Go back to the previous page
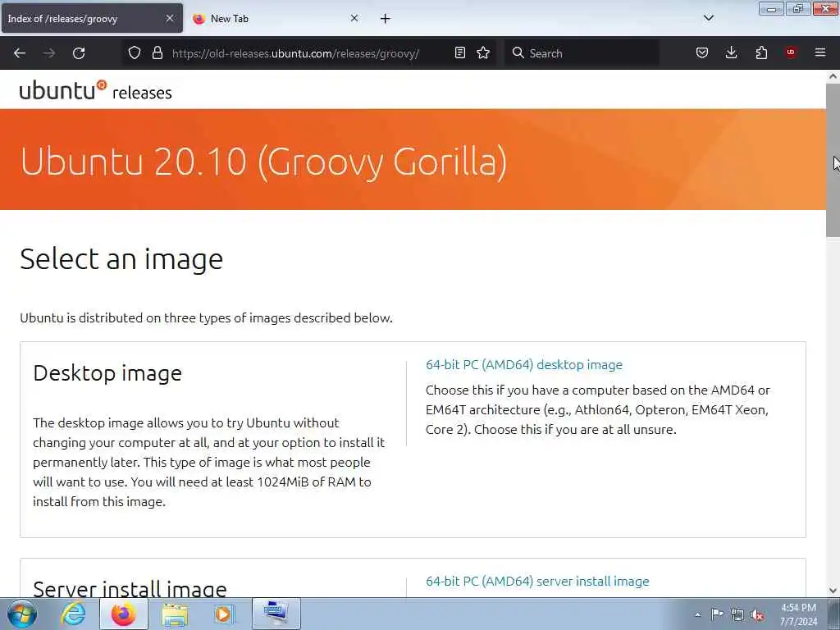This screenshot has width=840, height=630. [x=20, y=53]
